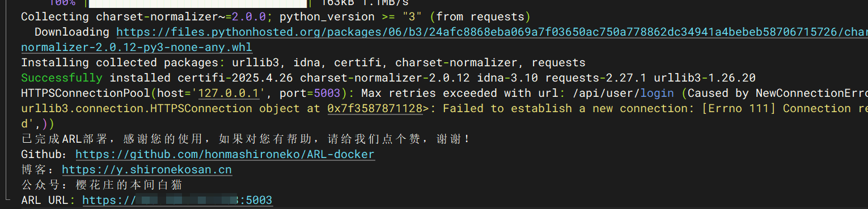Screen dimensions: 868x209
Task: Open the y.shironekosan.cn blog link
Action: tap(147, 169)
